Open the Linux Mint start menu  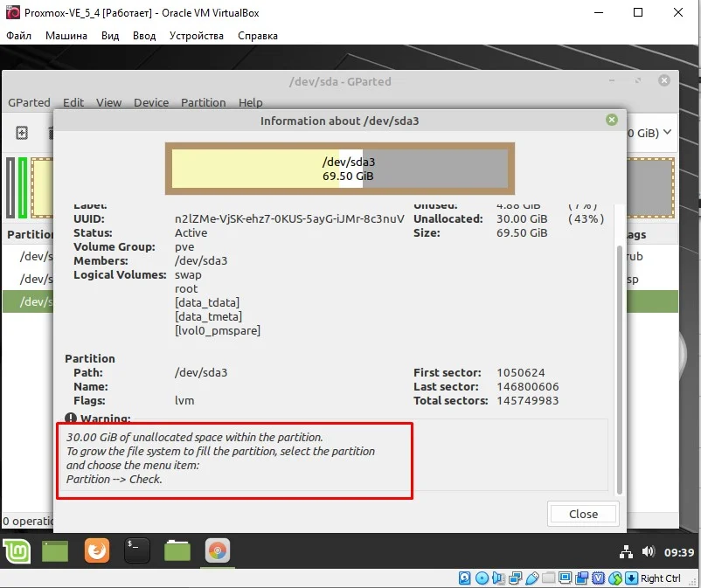click(x=17, y=551)
